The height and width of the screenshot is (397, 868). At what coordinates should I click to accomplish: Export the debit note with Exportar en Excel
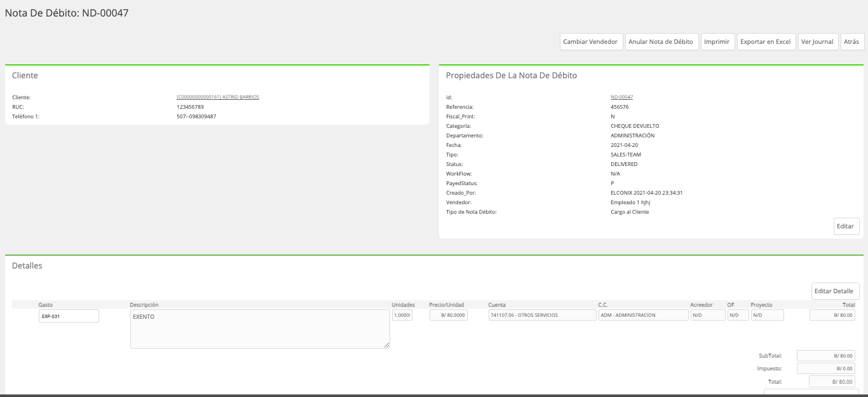pyautogui.click(x=766, y=41)
